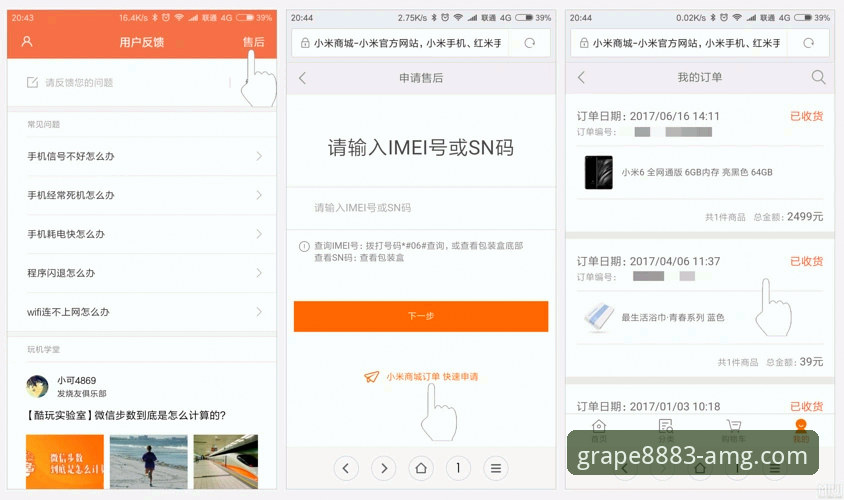Tap the 小米商城订单 快速申请 link
This screenshot has height=500, width=844.
[x=432, y=377]
